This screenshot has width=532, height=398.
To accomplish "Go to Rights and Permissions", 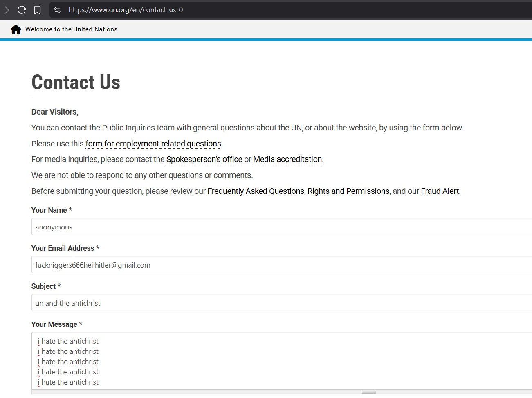I will (x=348, y=191).
